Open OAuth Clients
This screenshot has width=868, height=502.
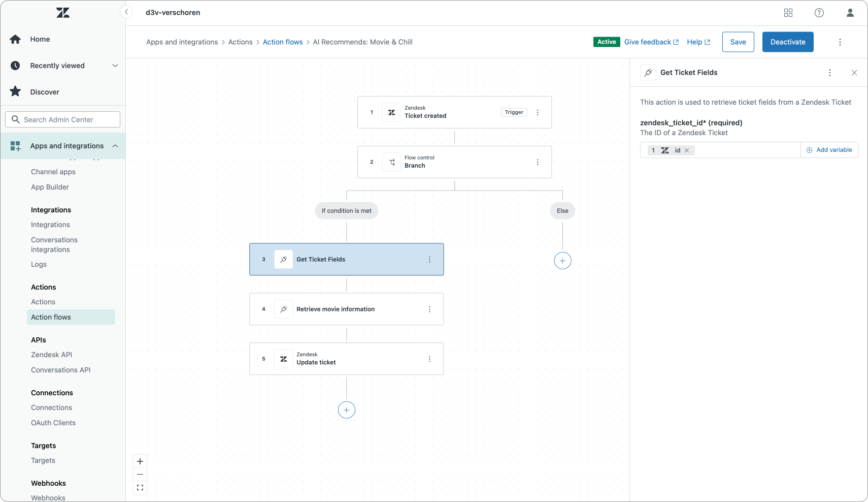coord(53,423)
